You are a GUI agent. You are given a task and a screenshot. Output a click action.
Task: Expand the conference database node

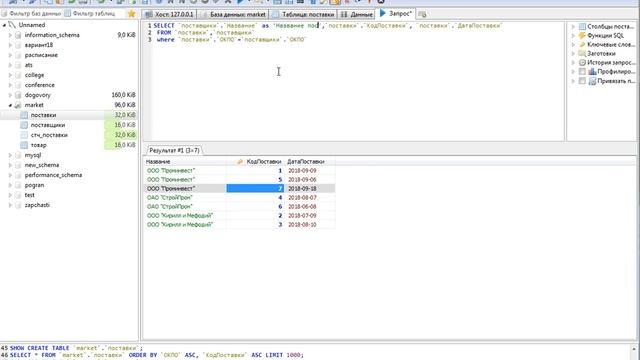click(10, 85)
